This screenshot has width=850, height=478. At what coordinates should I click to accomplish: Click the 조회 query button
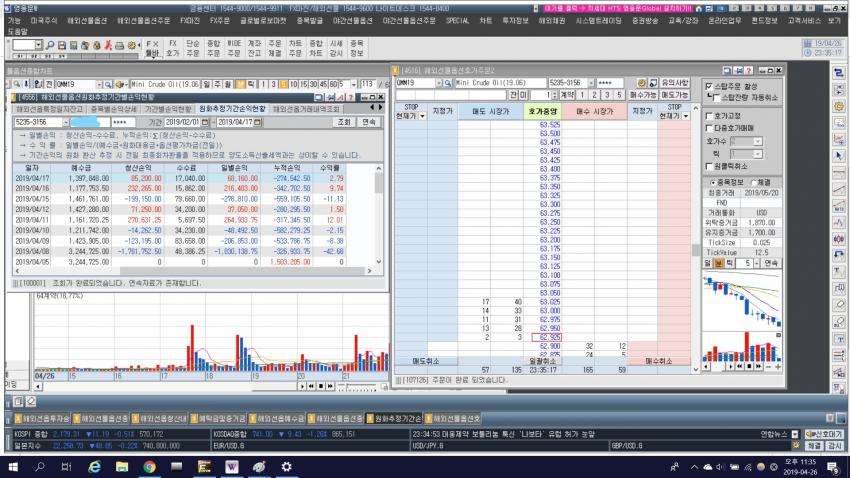point(344,122)
